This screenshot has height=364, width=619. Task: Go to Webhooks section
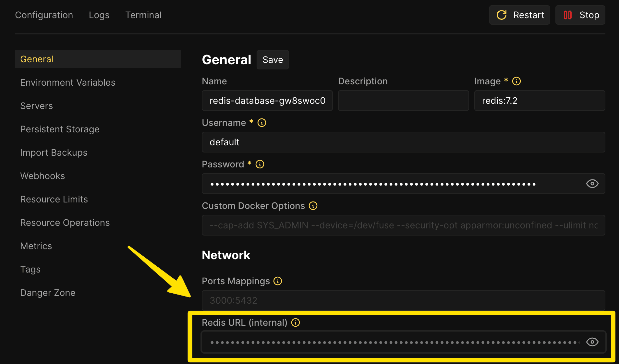coord(98,176)
